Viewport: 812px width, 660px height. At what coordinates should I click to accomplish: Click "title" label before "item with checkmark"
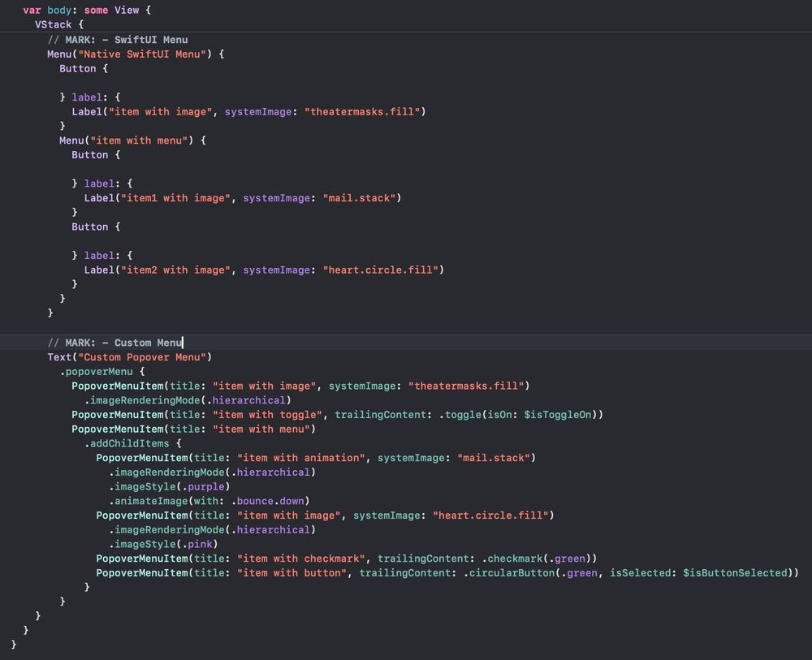[x=209, y=559]
